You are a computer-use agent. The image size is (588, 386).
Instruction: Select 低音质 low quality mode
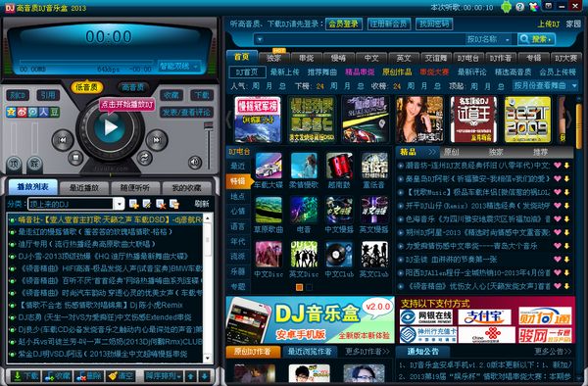pyautogui.click(x=86, y=87)
